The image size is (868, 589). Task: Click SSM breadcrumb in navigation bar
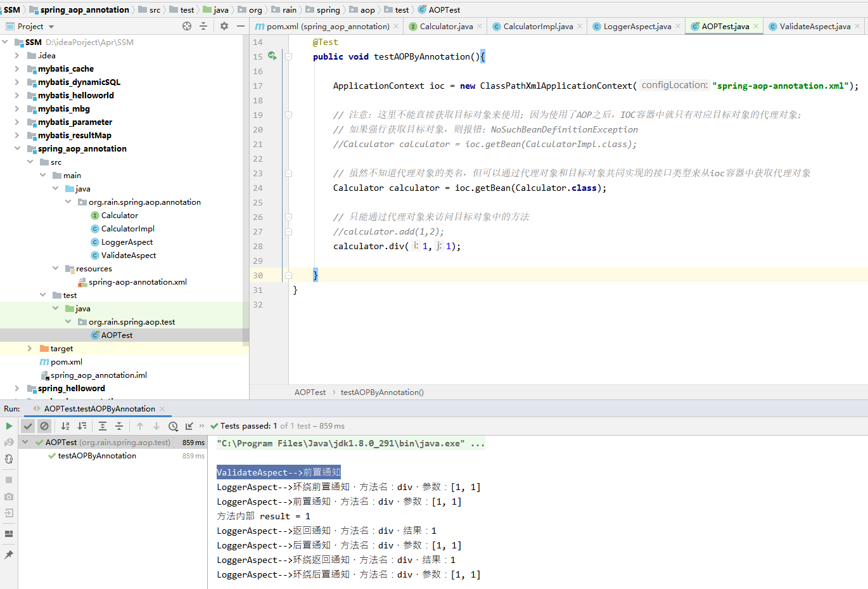[x=12, y=10]
